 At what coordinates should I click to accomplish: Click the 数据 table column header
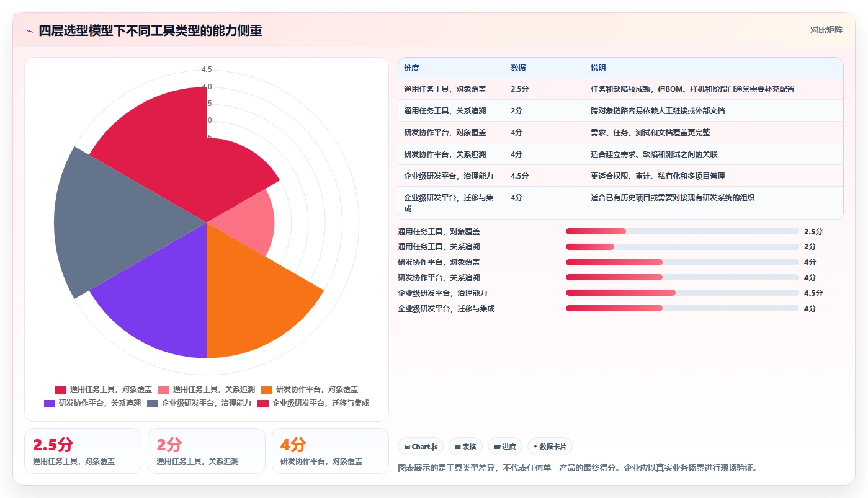518,68
